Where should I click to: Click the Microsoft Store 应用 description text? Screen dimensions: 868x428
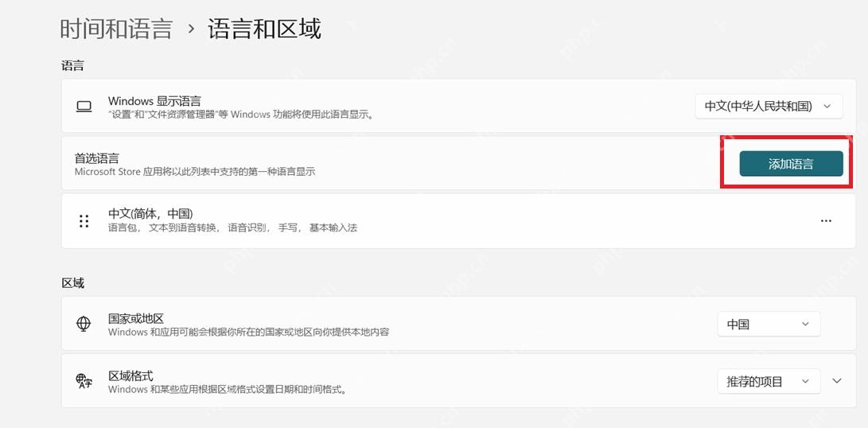pos(195,172)
